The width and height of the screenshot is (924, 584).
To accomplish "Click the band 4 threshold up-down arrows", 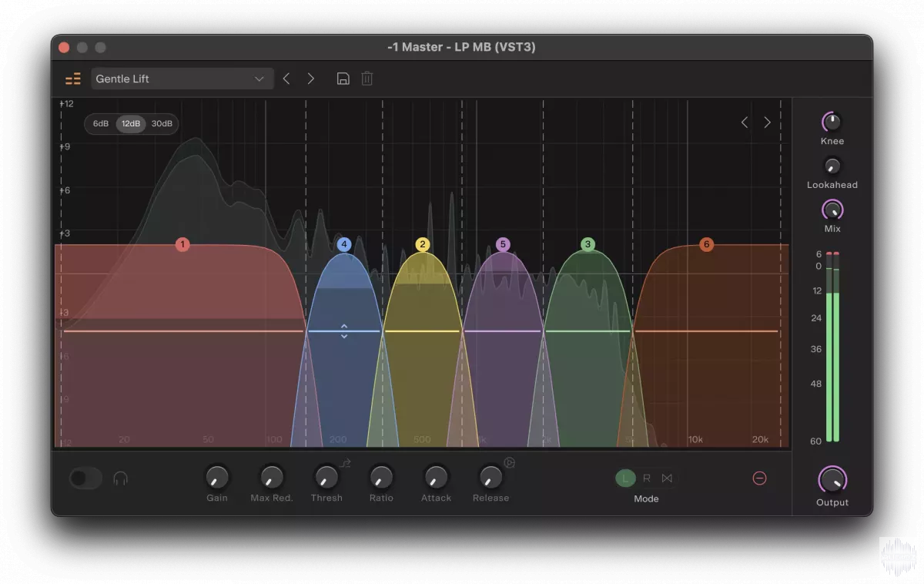I will (344, 331).
